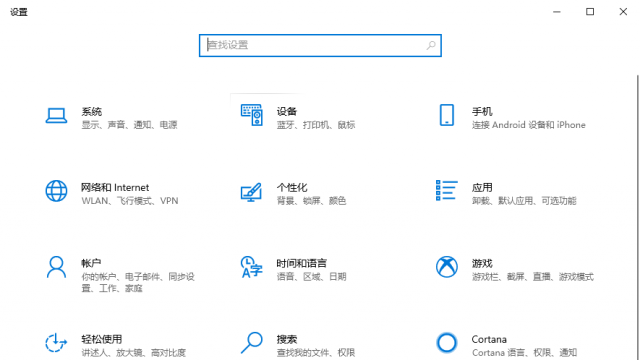Screen dimensions: 640x360
Task: Close the 设置 window
Action: (x=623, y=12)
